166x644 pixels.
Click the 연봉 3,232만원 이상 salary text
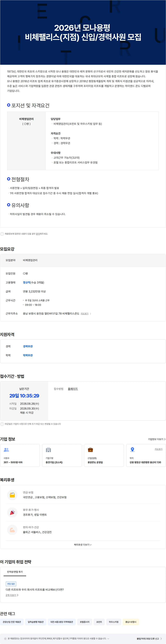(x=34, y=291)
